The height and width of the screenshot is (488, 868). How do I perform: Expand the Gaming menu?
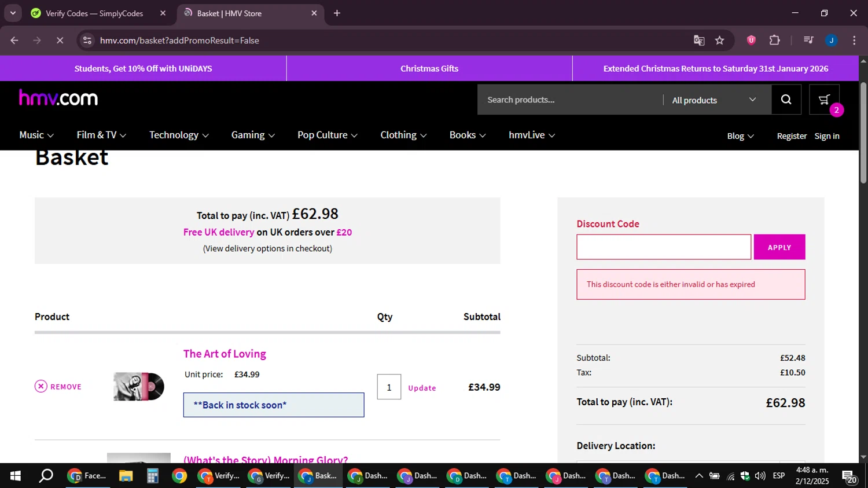click(x=253, y=135)
